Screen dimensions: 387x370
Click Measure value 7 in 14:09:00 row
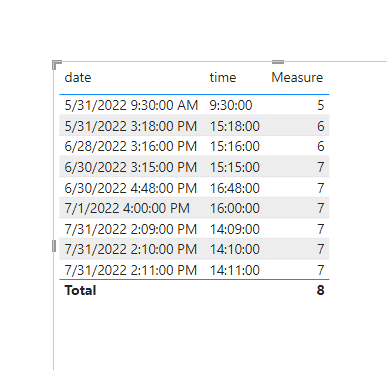pos(320,229)
